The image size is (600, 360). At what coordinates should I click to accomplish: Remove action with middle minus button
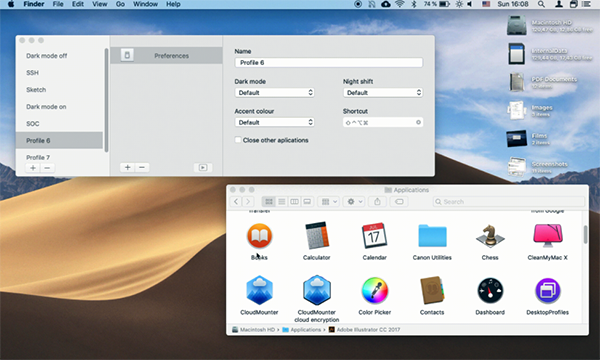[142, 168]
